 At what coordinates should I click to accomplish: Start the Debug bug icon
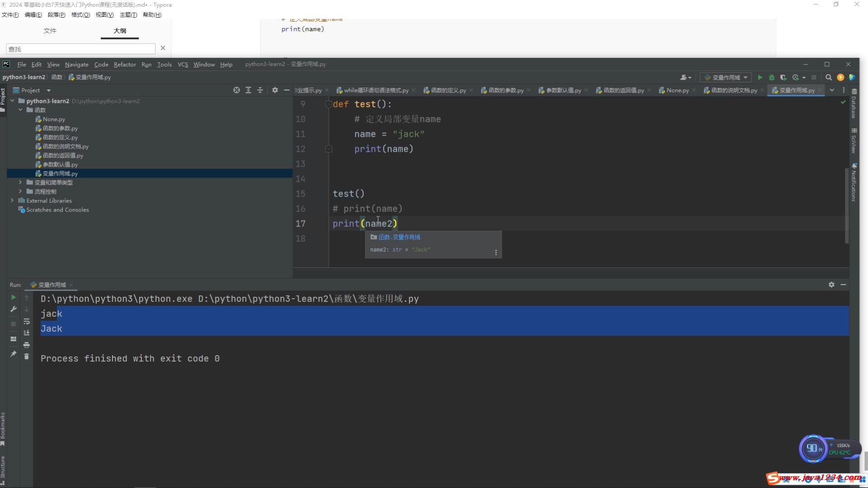(772, 77)
